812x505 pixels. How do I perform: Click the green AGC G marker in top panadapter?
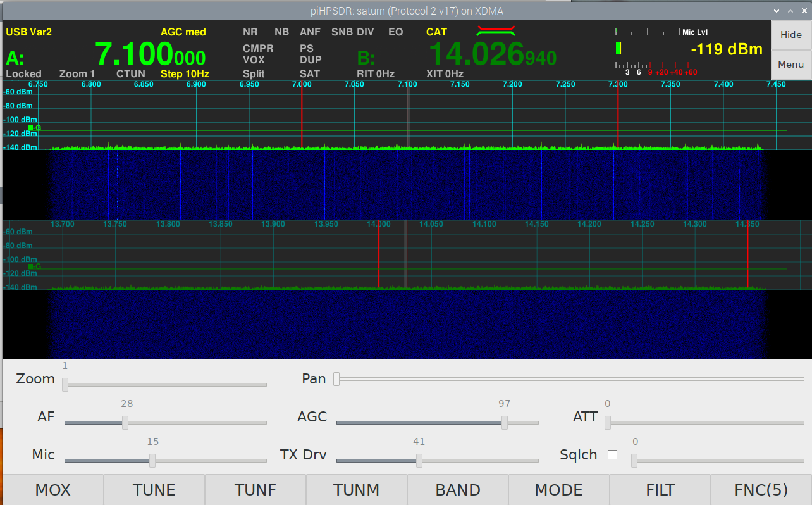click(30, 128)
